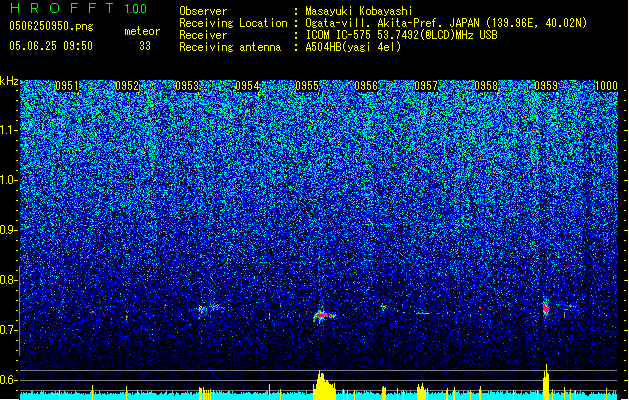The height and width of the screenshot is (400, 629).
Task: Click the 0955 time marker
Action: pos(307,86)
